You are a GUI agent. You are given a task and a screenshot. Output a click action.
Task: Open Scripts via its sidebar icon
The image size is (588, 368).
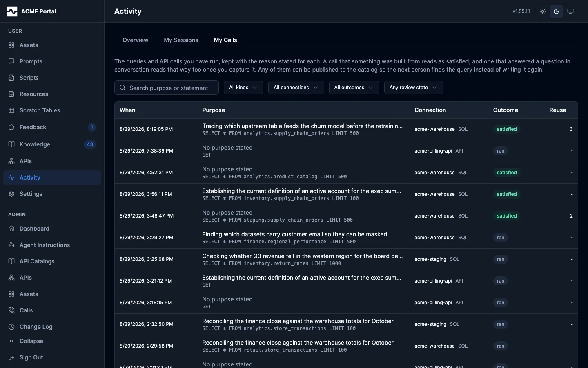(11, 78)
